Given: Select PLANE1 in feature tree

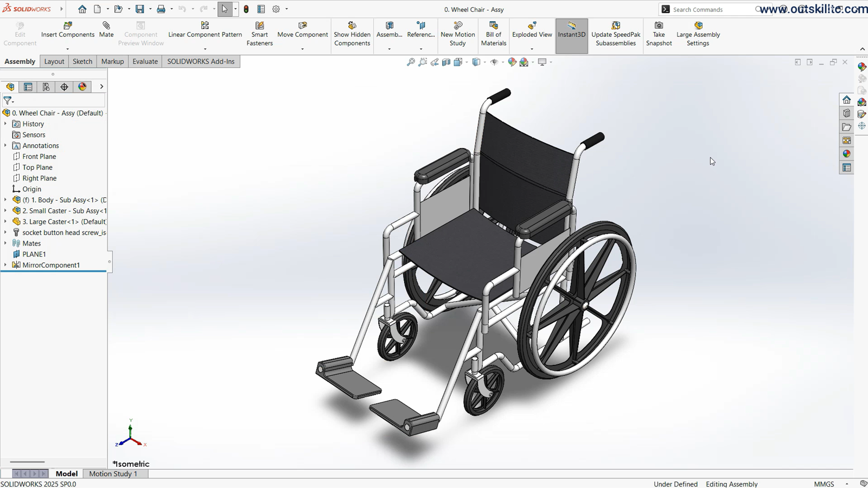Looking at the screenshot, I should [x=34, y=254].
